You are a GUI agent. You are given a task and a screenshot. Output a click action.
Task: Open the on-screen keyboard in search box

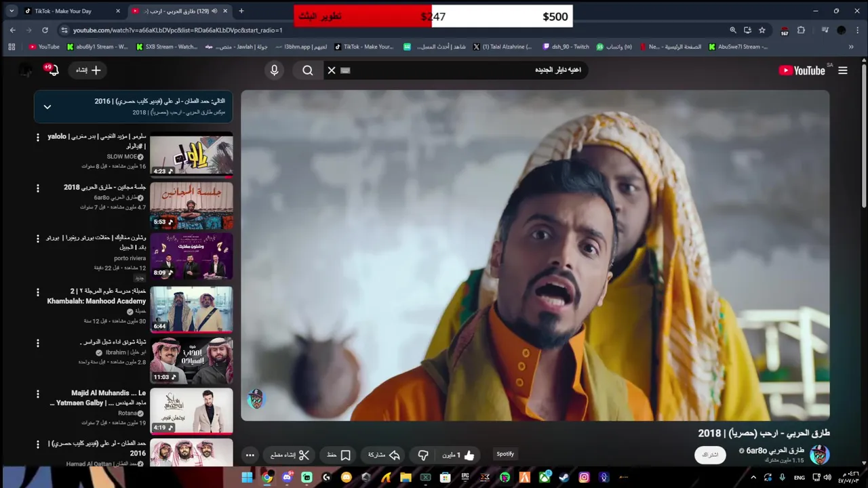click(x=345, y=70)
